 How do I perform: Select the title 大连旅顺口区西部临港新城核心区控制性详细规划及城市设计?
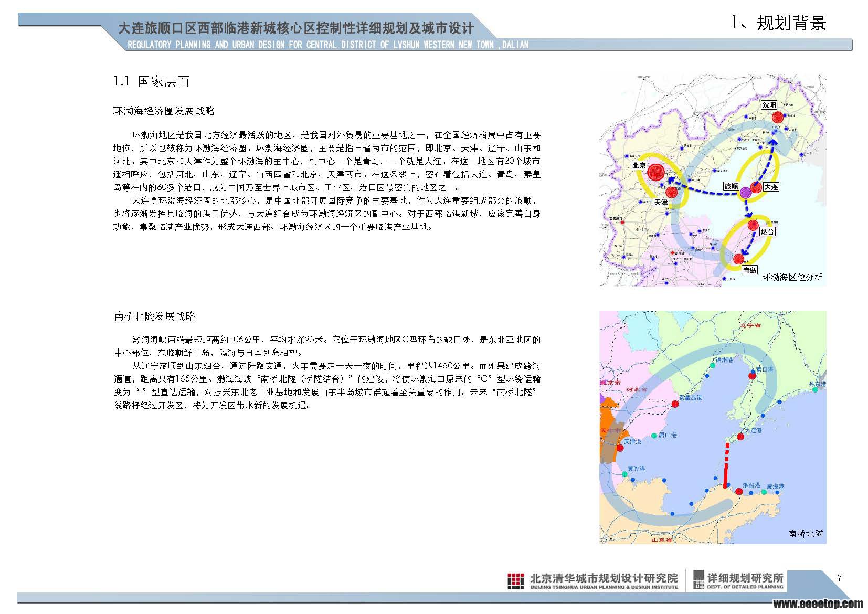(296, 28)
